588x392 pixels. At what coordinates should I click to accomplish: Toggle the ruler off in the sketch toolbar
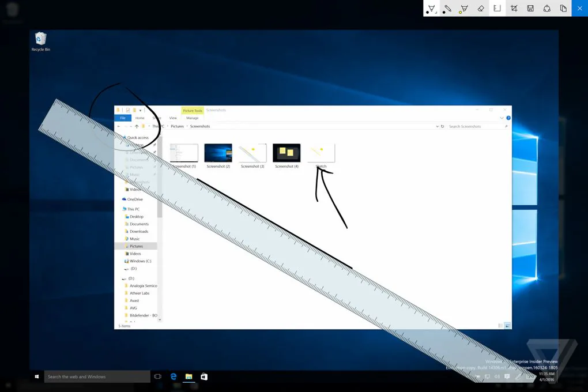[x=497, y=8]
